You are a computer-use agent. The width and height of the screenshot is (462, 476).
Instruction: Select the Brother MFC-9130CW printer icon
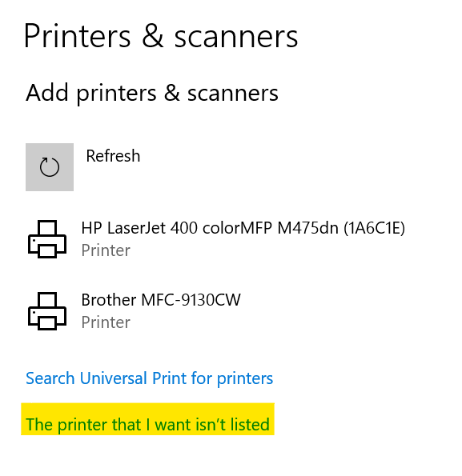click(x=47, y=311)
